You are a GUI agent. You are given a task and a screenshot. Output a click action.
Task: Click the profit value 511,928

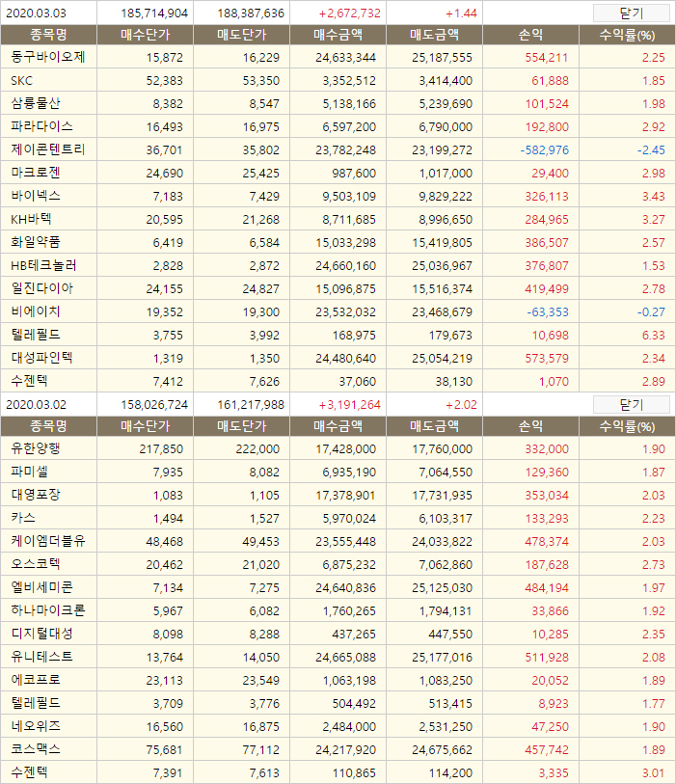coord(547,657)
